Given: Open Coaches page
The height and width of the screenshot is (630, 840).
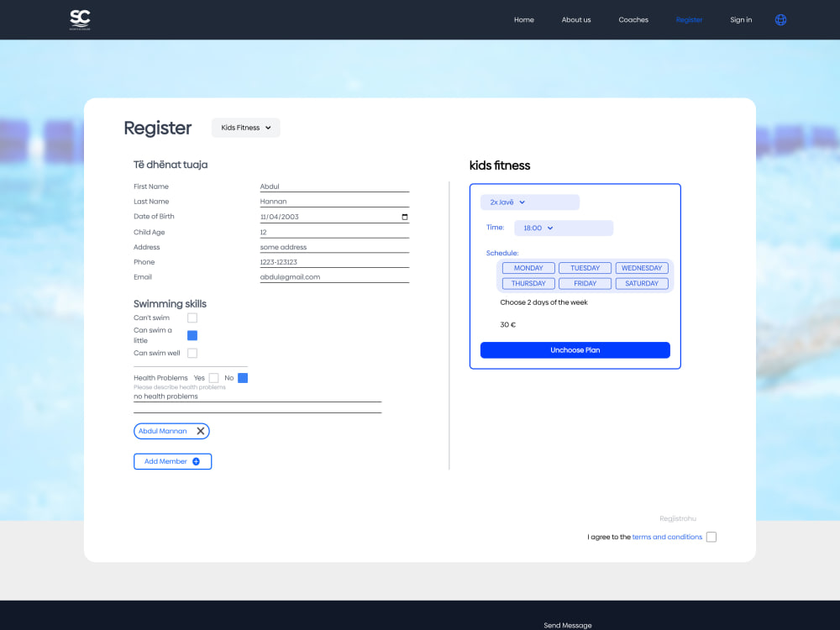Looking at the screenshot, I should point(633,20).
